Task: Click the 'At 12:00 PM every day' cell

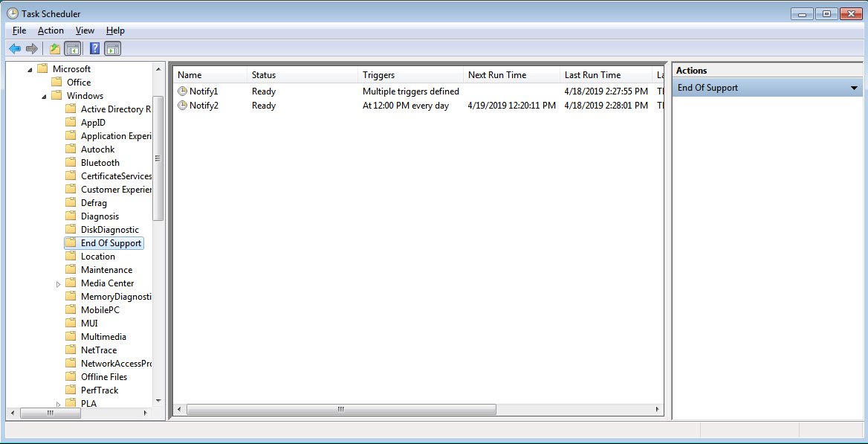Action: [406, 106]
